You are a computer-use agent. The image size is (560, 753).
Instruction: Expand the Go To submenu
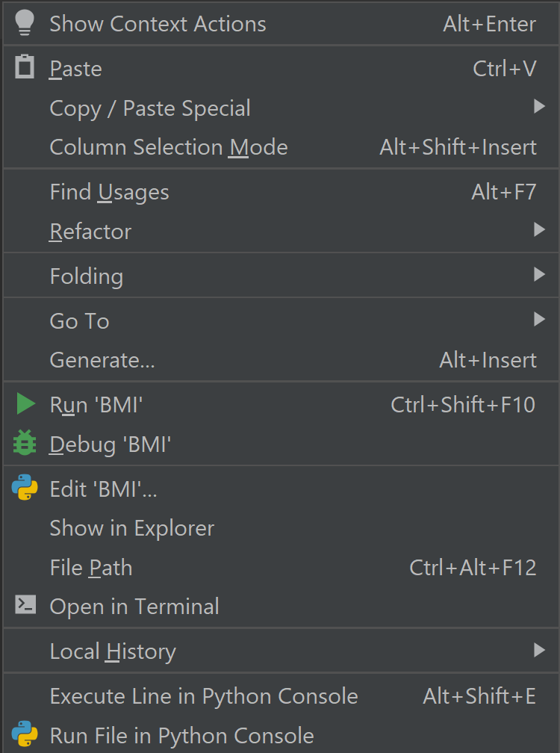(539, 320)
